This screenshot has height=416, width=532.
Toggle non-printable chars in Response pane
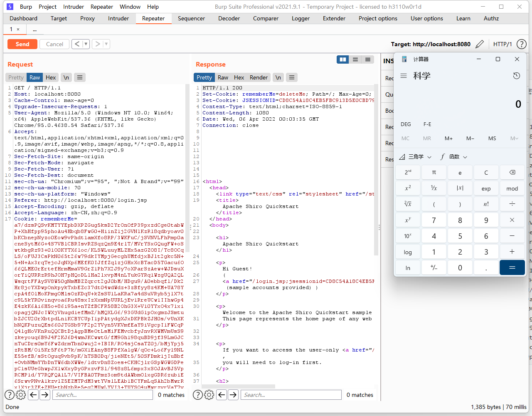(278, 77)
